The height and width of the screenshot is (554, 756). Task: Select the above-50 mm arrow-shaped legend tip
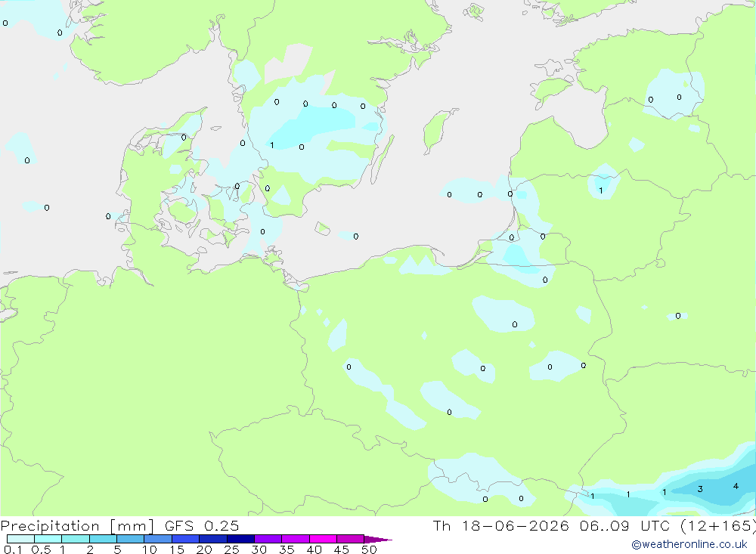coord(377,540)
